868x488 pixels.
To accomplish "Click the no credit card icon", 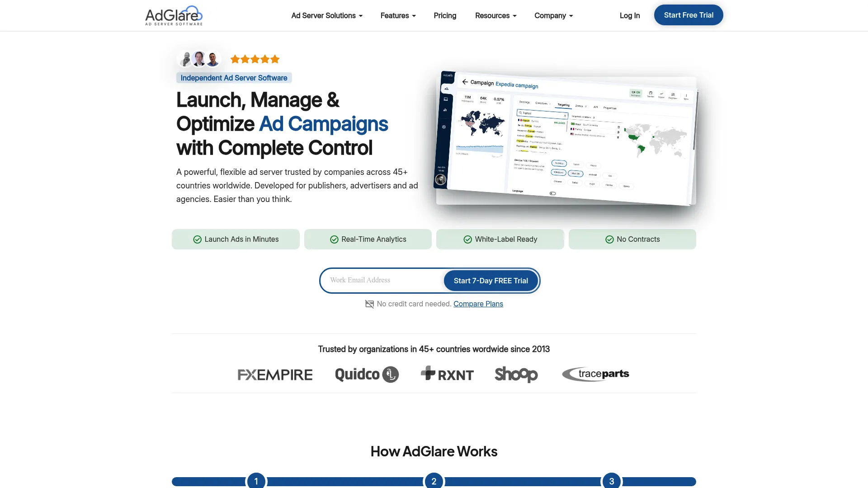I will click(369, 304).
